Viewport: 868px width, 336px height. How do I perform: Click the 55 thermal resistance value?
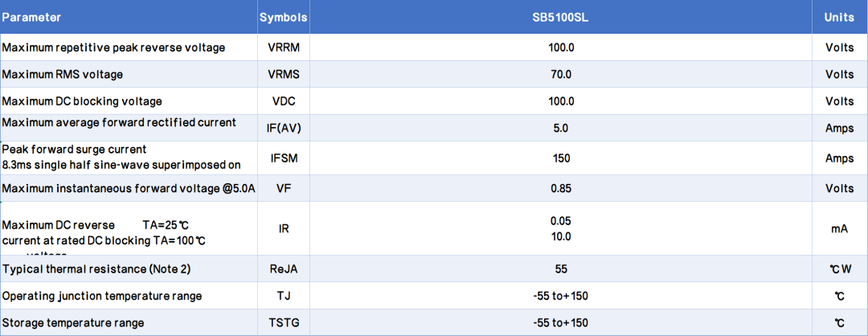point(560,269)
